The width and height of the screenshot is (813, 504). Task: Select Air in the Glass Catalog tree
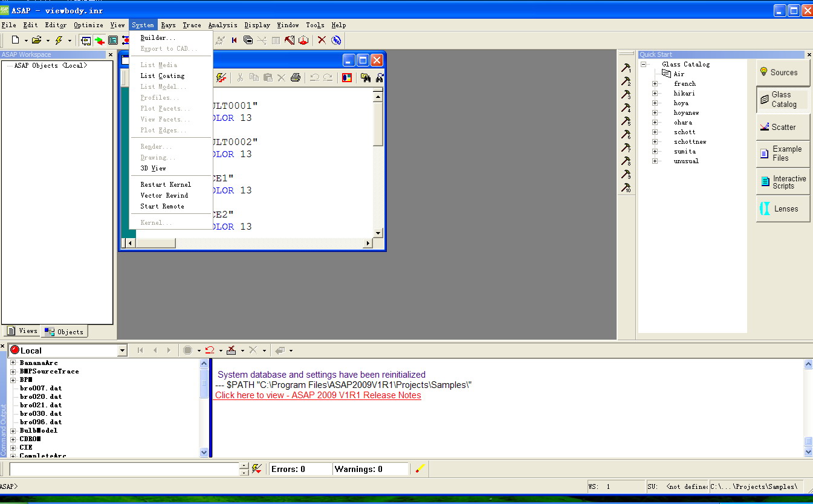coord(679,74)
